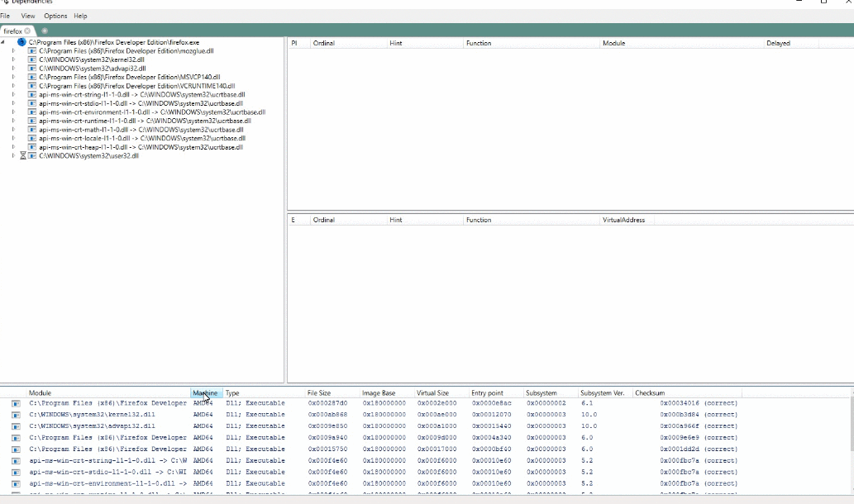Click module list icon of 0x00015750 row
The width and height of the screenshot is (854, 504).
[16, 449]
